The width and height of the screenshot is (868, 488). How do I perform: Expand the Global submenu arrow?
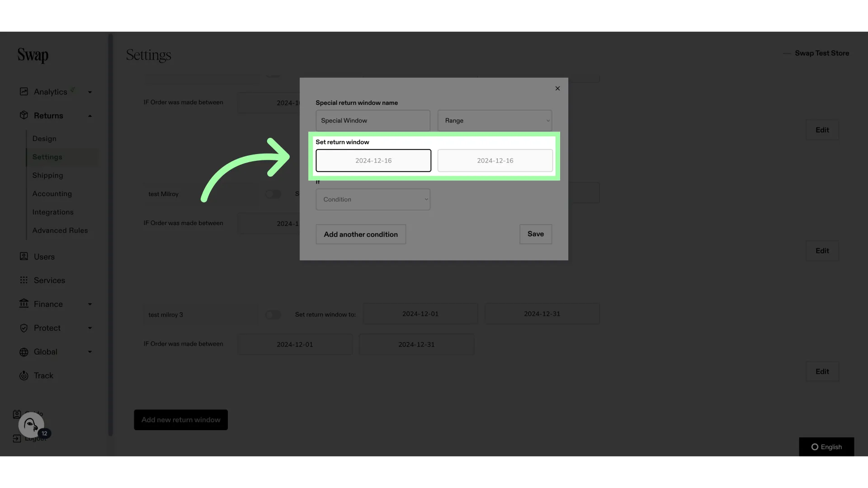[90, 352]
